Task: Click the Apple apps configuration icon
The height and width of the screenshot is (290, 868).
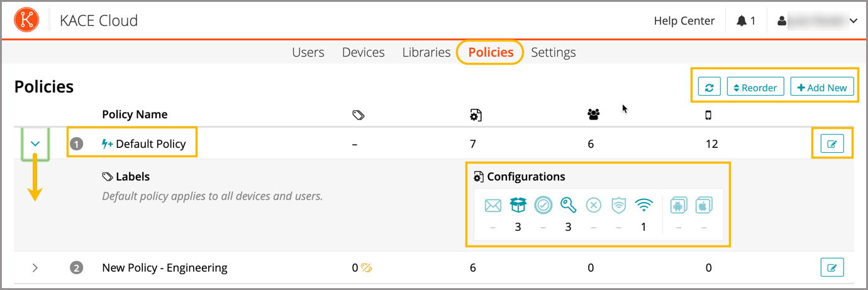Action: click(704, 206)
